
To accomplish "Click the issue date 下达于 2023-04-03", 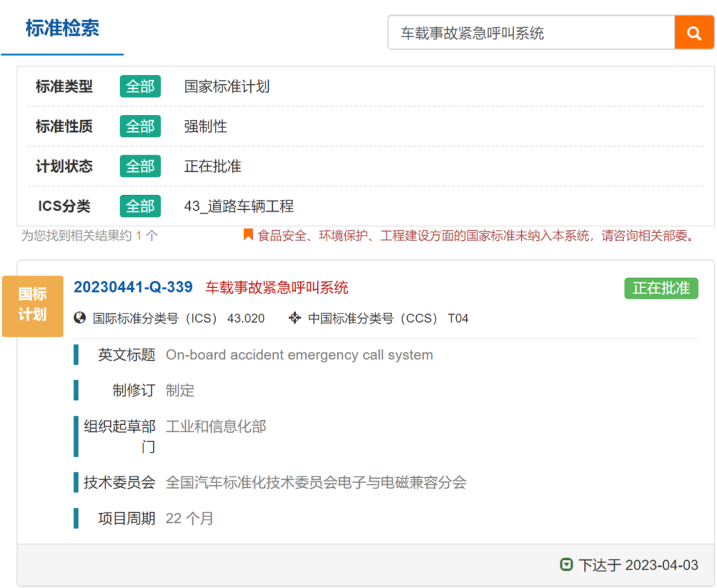I will click(639, 565).
